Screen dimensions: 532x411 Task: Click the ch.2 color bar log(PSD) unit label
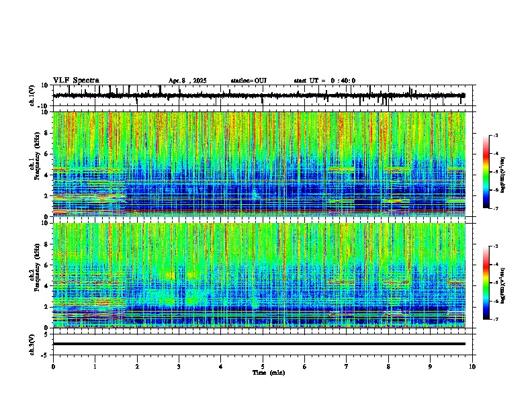pyautogui.click(x=502, y=285)
